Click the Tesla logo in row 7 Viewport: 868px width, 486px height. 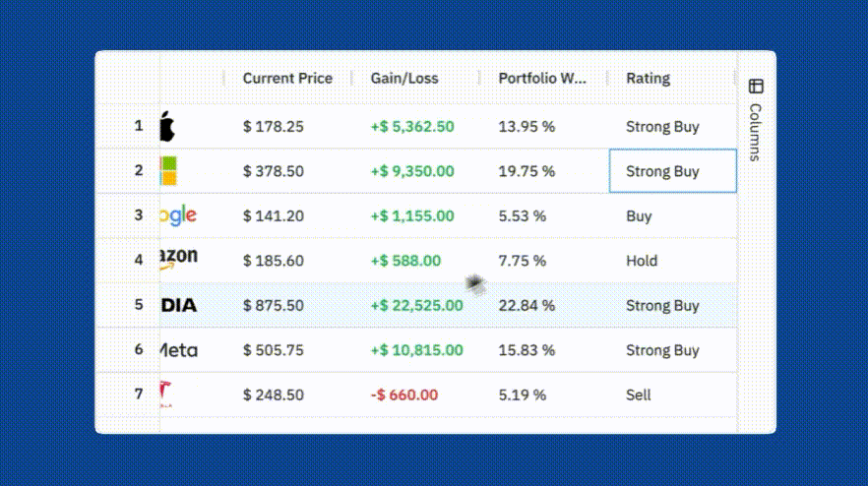coord(166,395)
